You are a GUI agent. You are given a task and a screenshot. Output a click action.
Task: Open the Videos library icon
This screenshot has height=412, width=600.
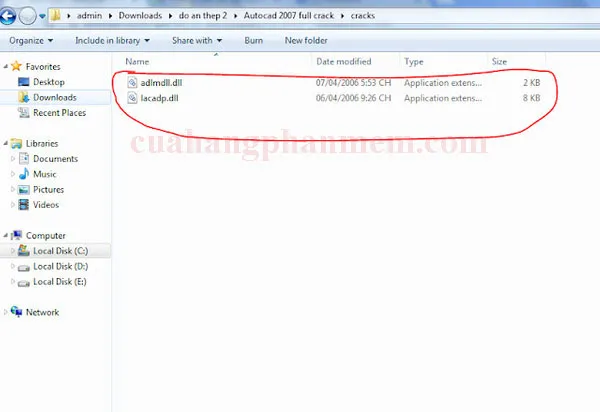[23, 205]
